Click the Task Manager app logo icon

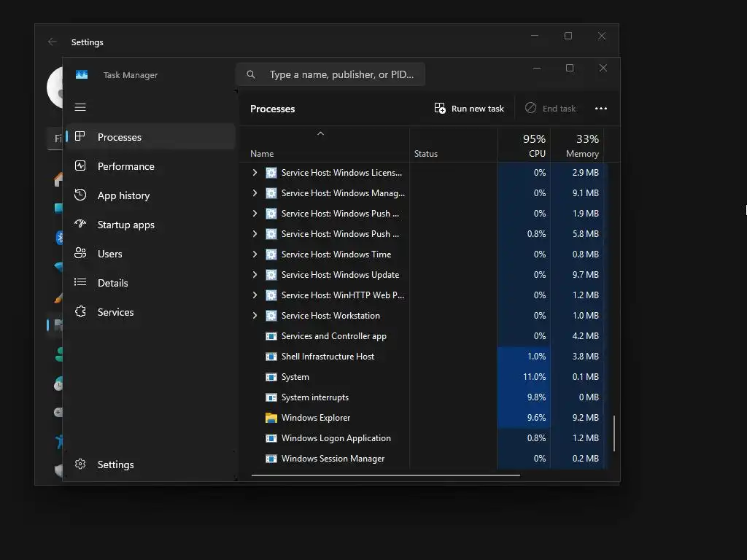tap(82, 75)
